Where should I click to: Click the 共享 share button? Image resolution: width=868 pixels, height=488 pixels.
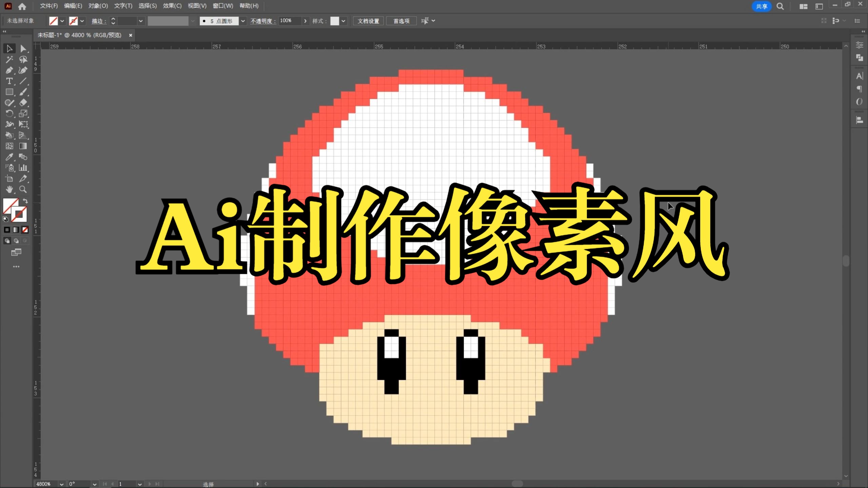tap(762, 6)
